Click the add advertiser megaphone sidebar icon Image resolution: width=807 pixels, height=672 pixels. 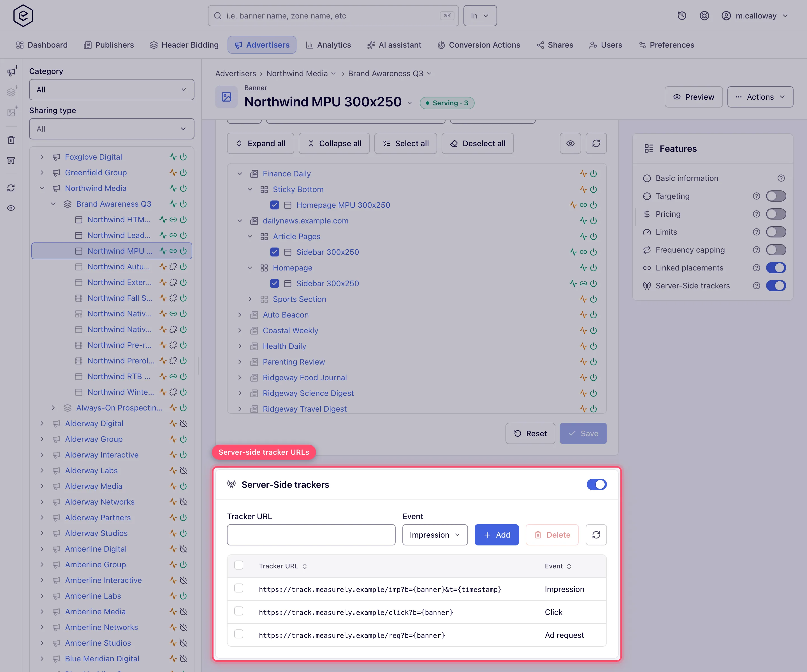pos(12,71)
